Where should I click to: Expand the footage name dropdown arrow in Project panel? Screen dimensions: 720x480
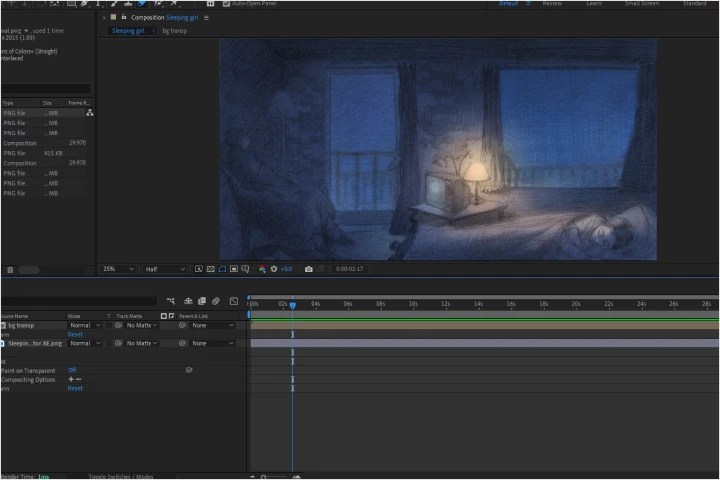tap(26, 31)
